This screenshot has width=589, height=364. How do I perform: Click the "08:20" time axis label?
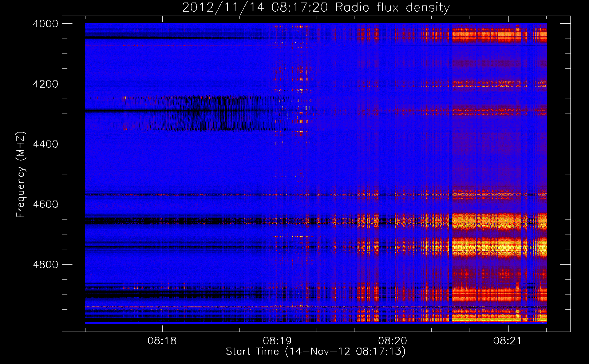[392, 341]
